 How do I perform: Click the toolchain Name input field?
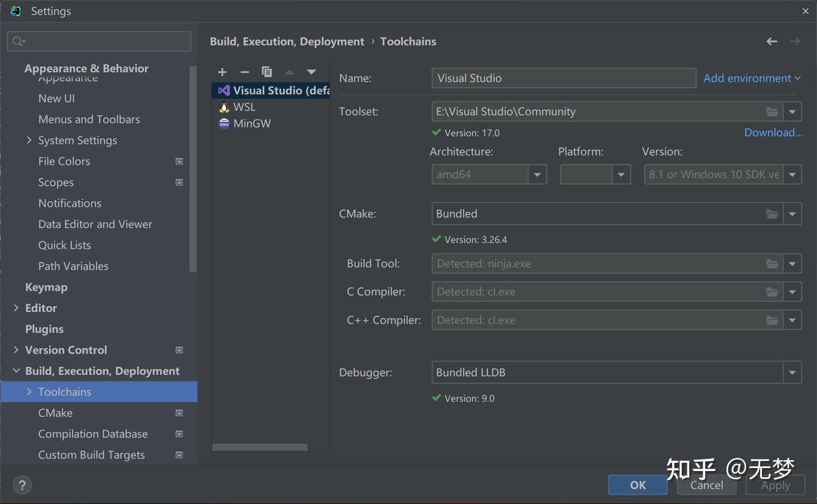(x=563, y=78)
